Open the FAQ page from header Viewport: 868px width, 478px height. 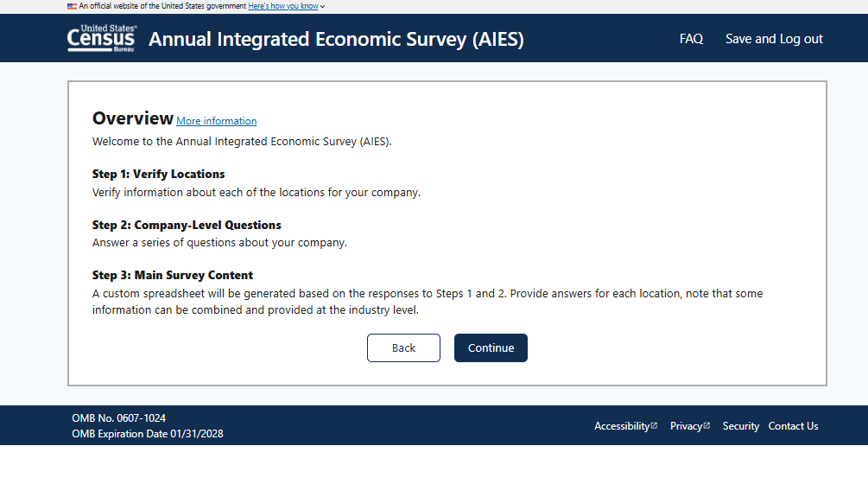point(691,39)
